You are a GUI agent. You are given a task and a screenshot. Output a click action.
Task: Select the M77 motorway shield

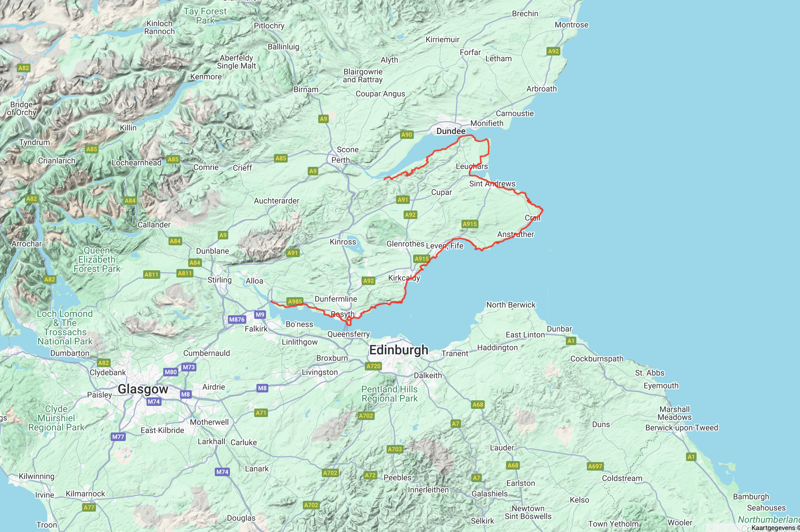click(x=118, y=437)
